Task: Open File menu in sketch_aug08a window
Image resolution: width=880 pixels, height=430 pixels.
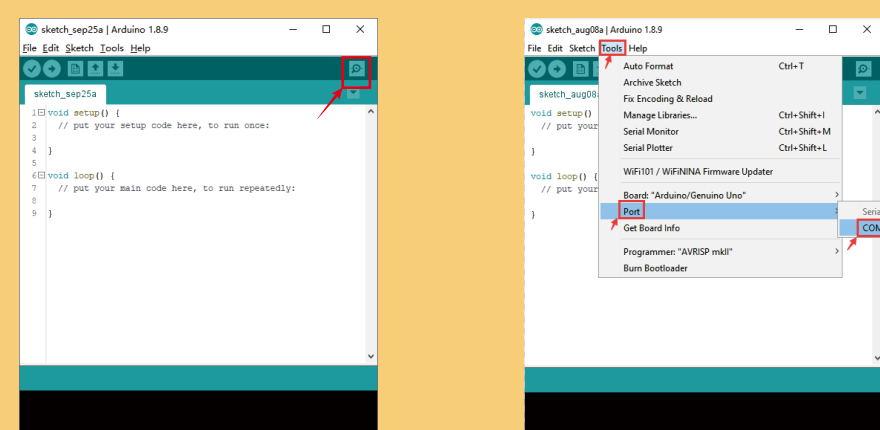Action: (534, 48)
